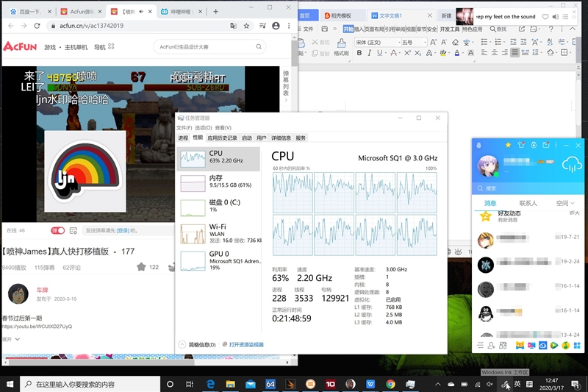Click the uploader name 车牌
This screenshot has width=588, height=392.
(x=43, y=291)
